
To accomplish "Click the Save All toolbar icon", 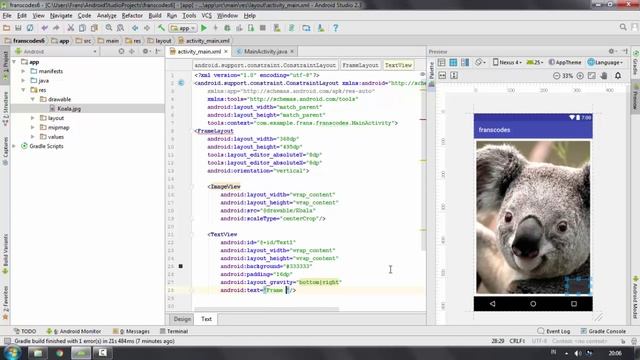I will pos(18,28).
